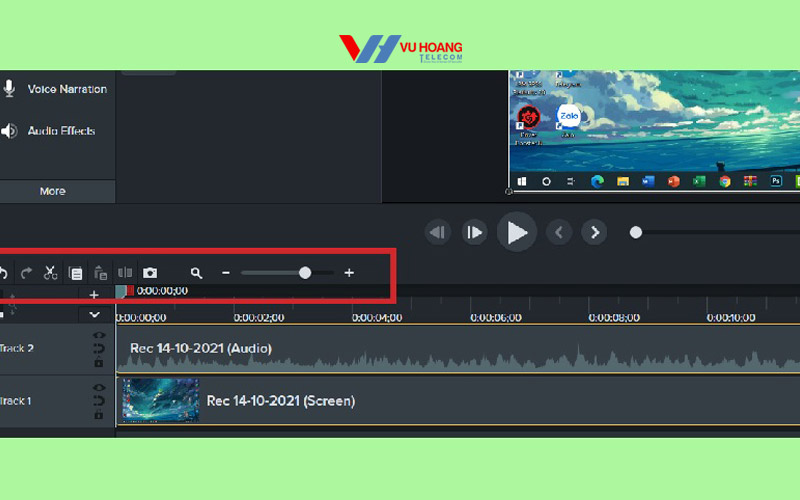Click the PowerPoint icon in the preview canvas

[x=673, y=182]
